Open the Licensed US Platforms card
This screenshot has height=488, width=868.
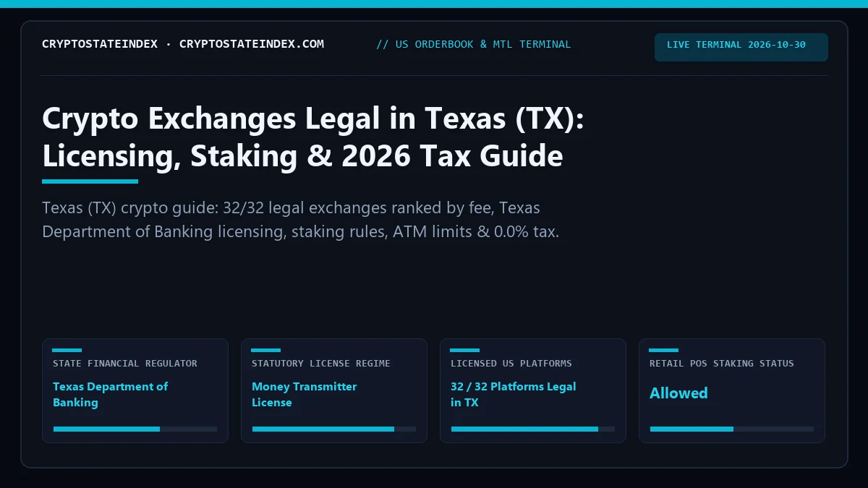click(533, 390)
